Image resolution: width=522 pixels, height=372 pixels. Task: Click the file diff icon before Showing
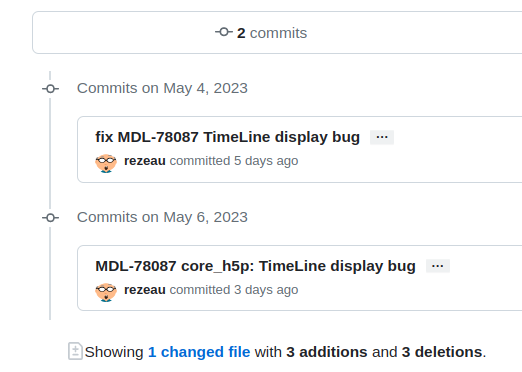point(75,351)
